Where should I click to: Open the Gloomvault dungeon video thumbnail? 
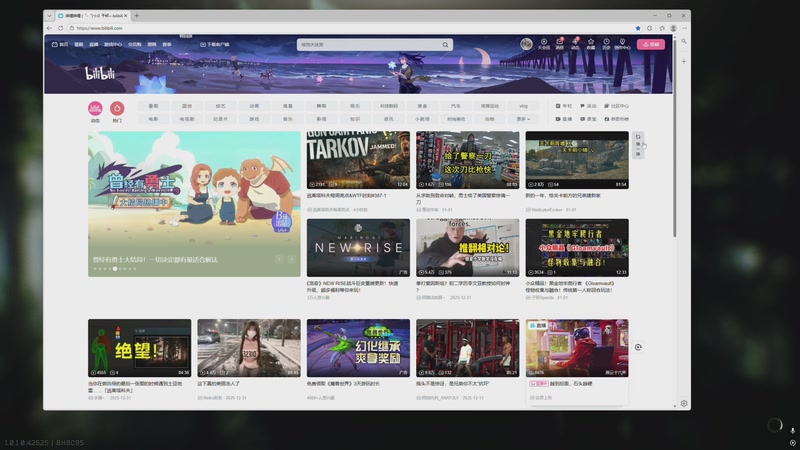(x=577, y=248)
